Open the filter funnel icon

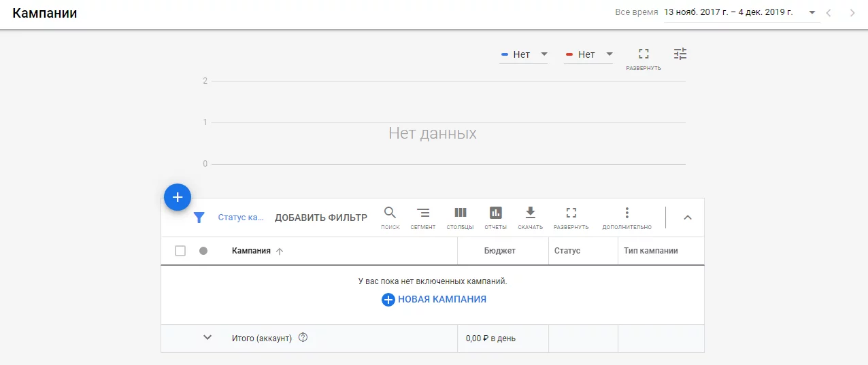tap(199, 218)
